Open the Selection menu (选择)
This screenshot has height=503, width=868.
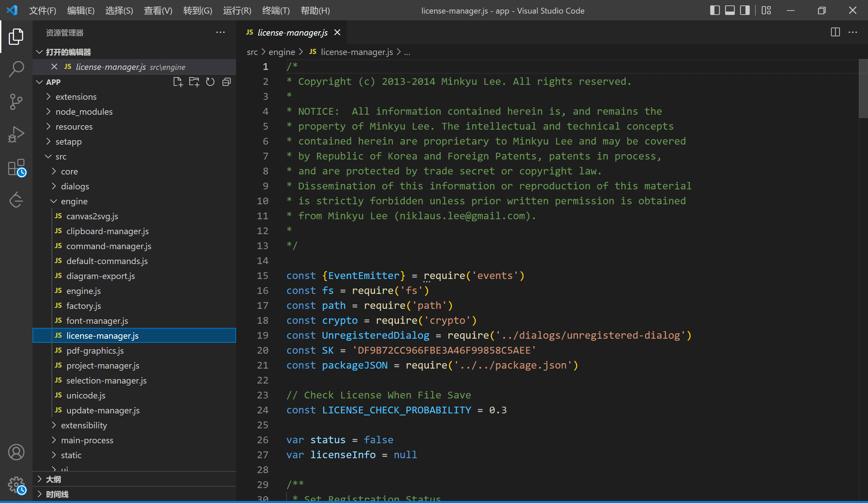click(119, 10)
